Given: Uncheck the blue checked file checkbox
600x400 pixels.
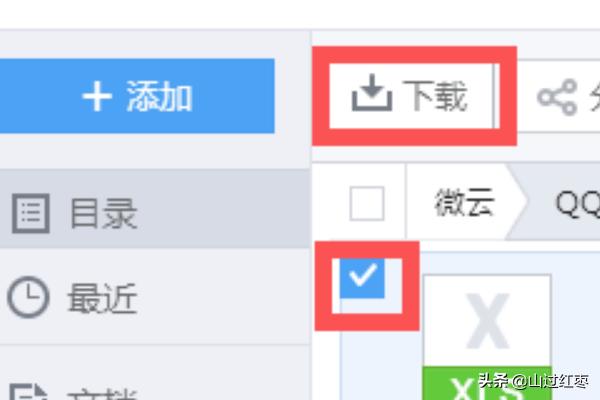Looking at the screenshot, I should (x=362, y=278).
